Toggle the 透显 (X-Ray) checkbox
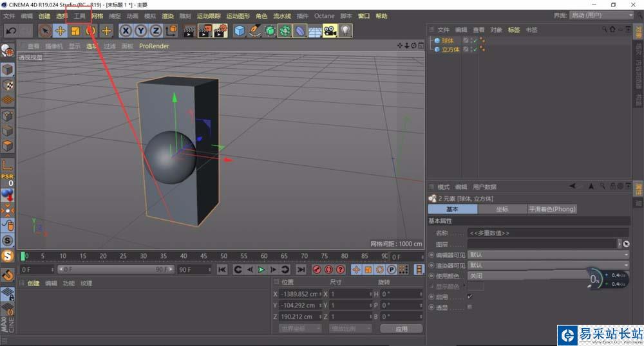Screen dimensions: 644x346 [x=469, y=307]
